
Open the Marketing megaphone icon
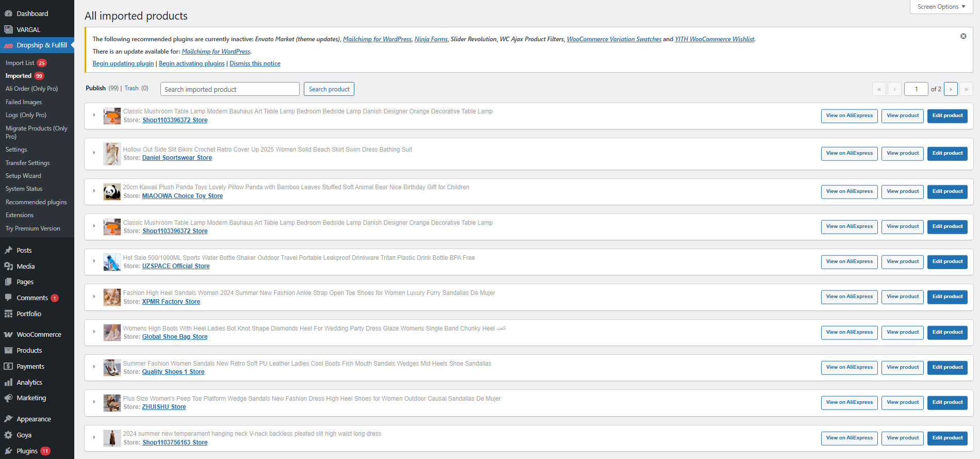pos(8,398)
